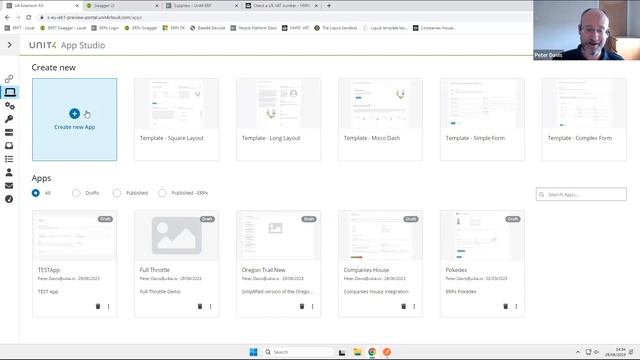
Task: Open the HMRC VAT bookmark
Action: click(x=296, y=28)
